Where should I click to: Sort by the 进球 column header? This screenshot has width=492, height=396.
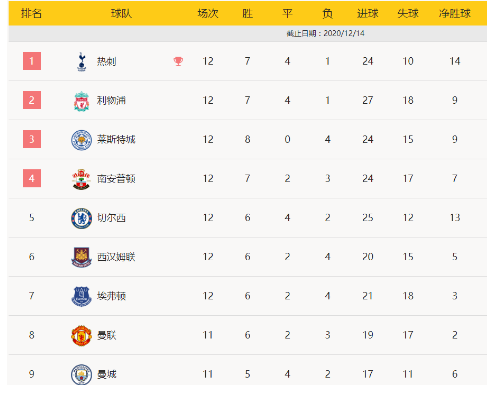(x=368, y=13)
